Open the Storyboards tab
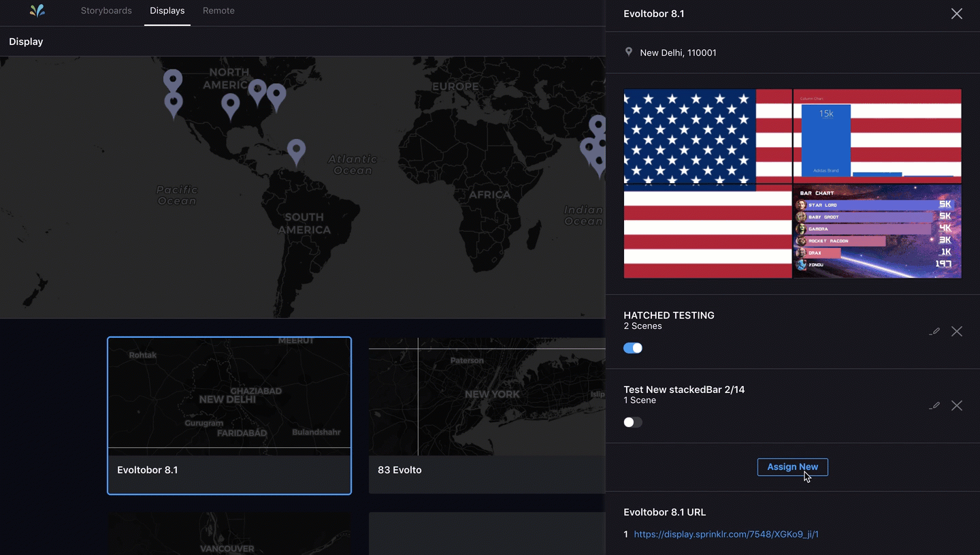Image resolution: width=980 pixels, height=555 pixels. [106, 11]
